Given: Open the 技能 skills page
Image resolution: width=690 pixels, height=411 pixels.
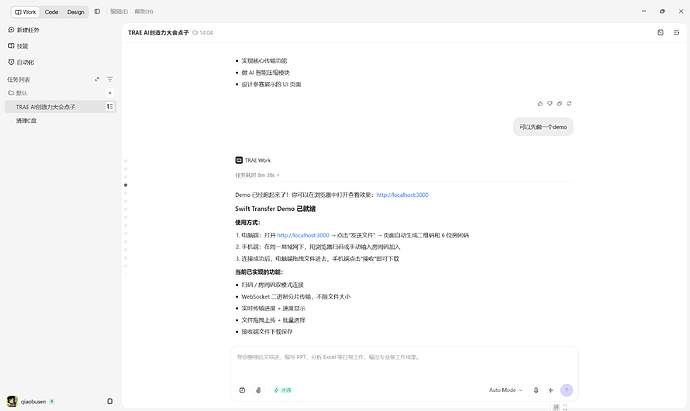Looking at the screenshot, I should coord(18,46).
